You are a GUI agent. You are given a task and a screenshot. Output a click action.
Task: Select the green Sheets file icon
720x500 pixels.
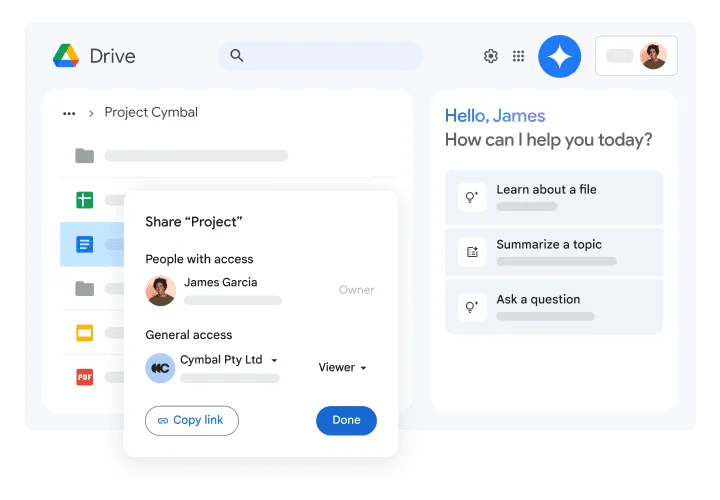point(84,200)
